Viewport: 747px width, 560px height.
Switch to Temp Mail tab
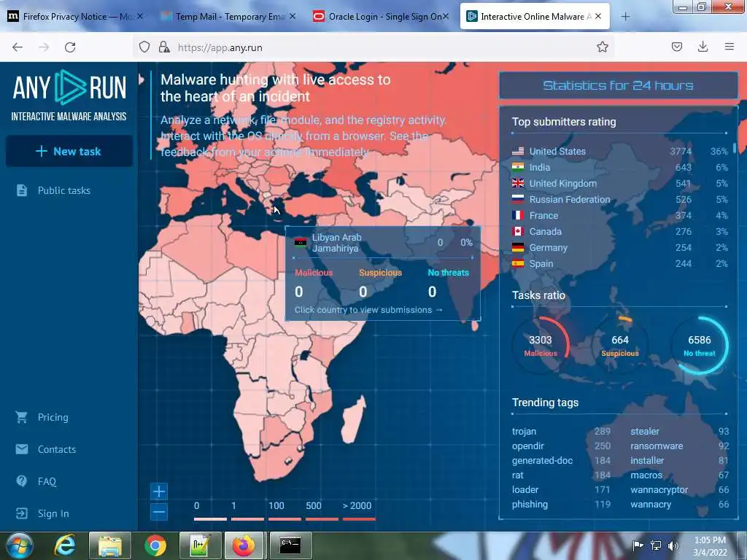tap(228, 17)
